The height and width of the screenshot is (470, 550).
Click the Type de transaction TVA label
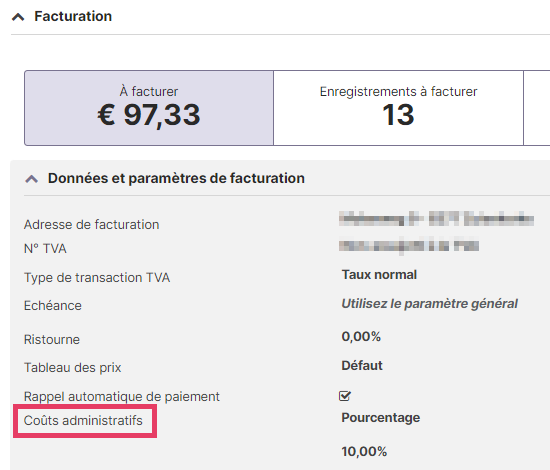click(97, 278)
